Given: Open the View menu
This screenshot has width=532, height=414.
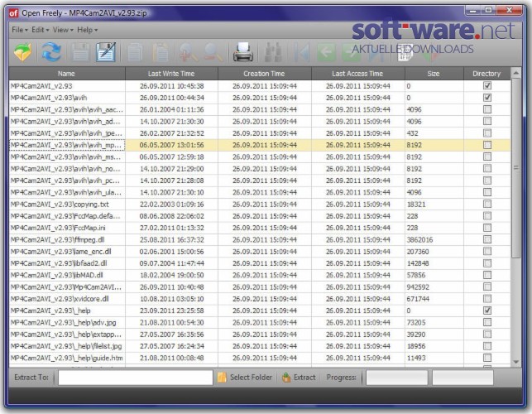Looking at the screenshot, I should coord(63,30).
